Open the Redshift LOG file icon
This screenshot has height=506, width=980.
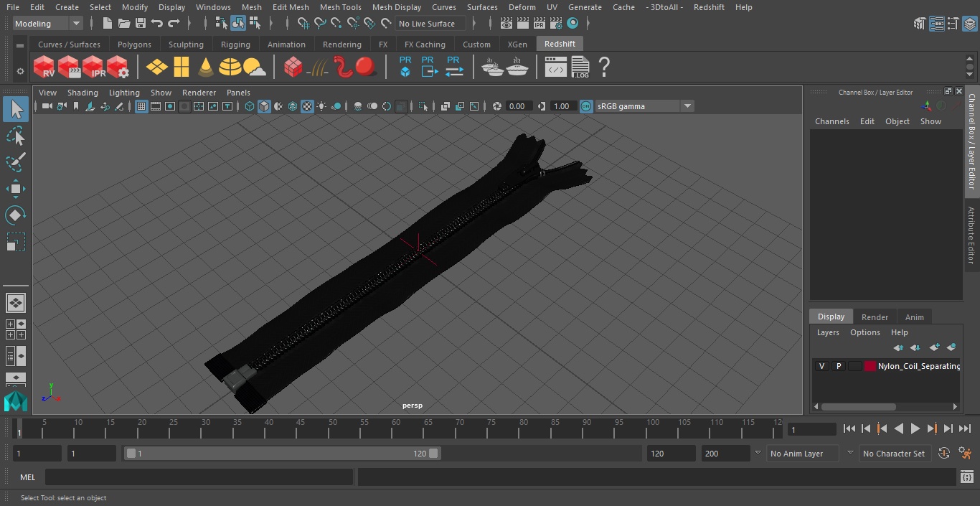pyautogui.click(x=580, y=67)
